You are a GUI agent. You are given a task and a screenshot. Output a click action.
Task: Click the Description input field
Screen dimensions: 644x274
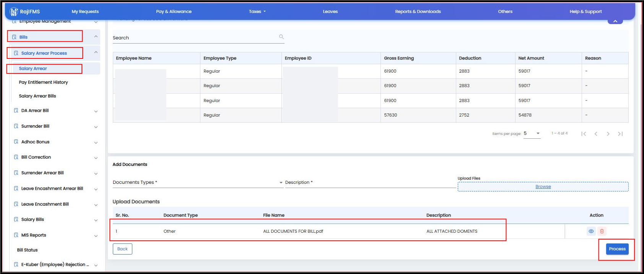point(370,182)
